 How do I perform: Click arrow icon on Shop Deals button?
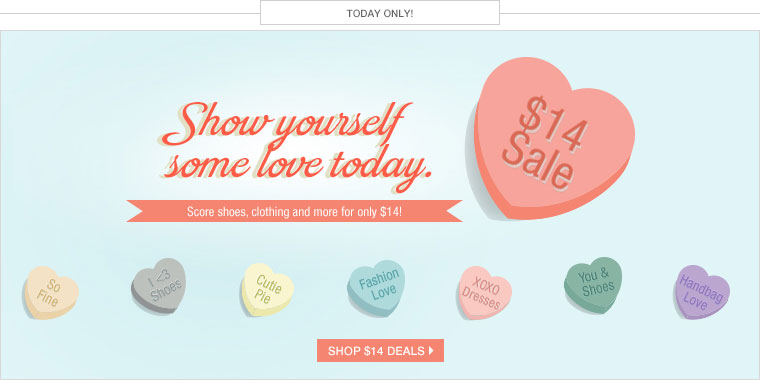coord(431,350)
